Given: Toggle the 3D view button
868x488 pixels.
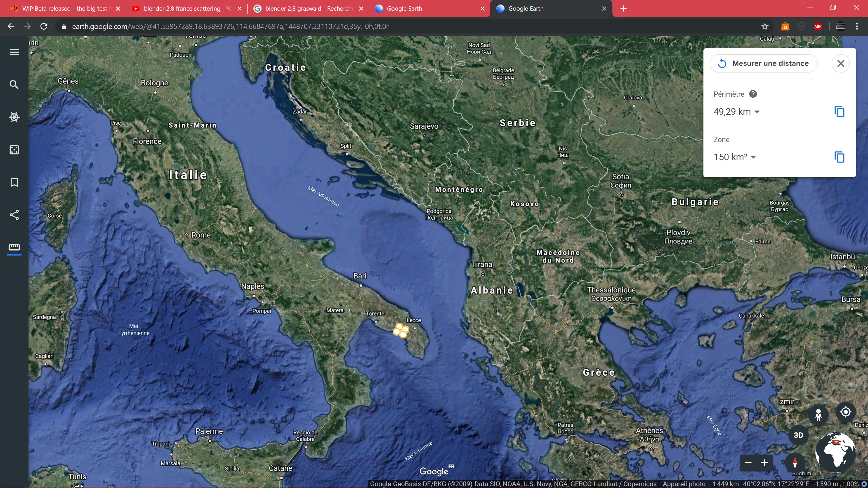Looking at the screenshot, I should tap(798, 435).
